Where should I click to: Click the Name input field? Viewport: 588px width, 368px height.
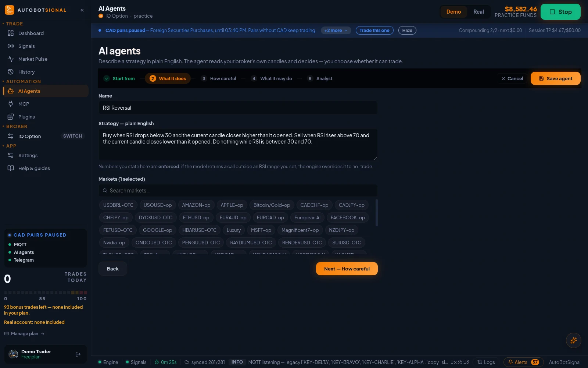point(238,108)
